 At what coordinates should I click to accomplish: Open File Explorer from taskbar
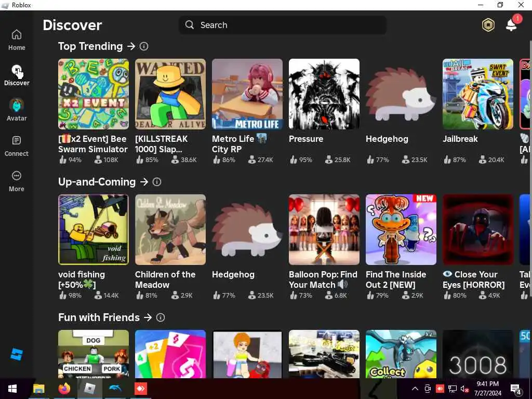pyautogui.click(x=38, y=389)
